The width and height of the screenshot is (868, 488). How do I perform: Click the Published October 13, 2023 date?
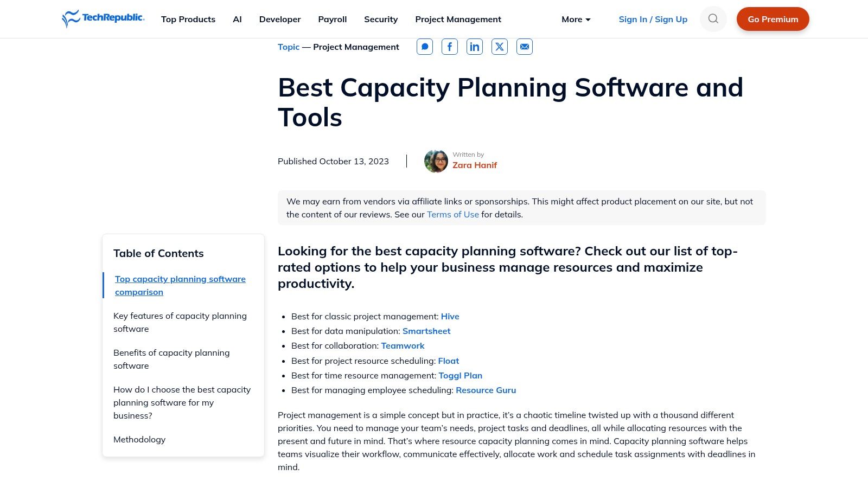pos(333,161)
